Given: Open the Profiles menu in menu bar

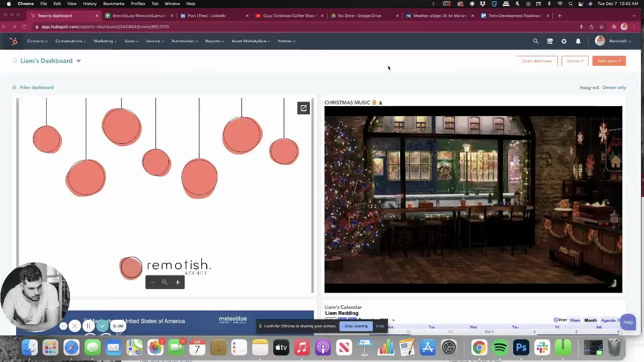Looking at the screenshot, I should point(138,4).
